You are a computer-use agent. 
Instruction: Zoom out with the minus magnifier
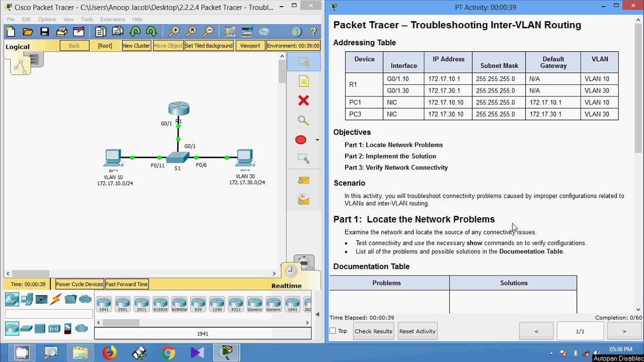pyautogui.click(x=208, y=32)
